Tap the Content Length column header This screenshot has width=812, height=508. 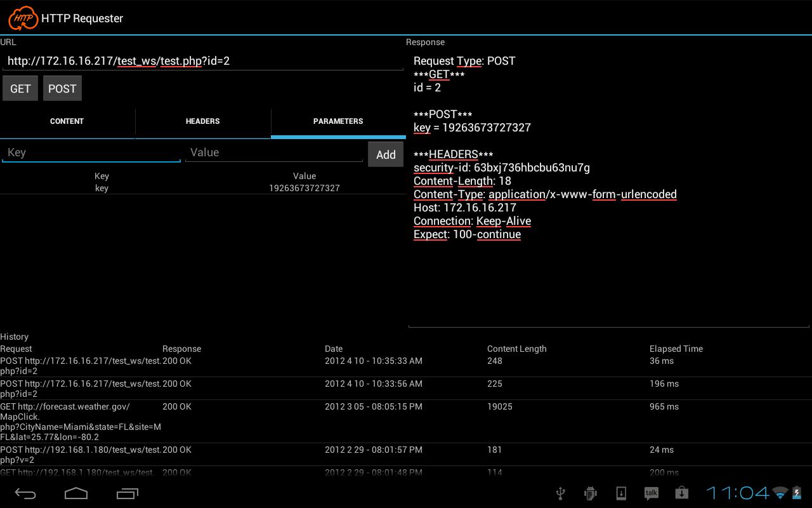517,349
